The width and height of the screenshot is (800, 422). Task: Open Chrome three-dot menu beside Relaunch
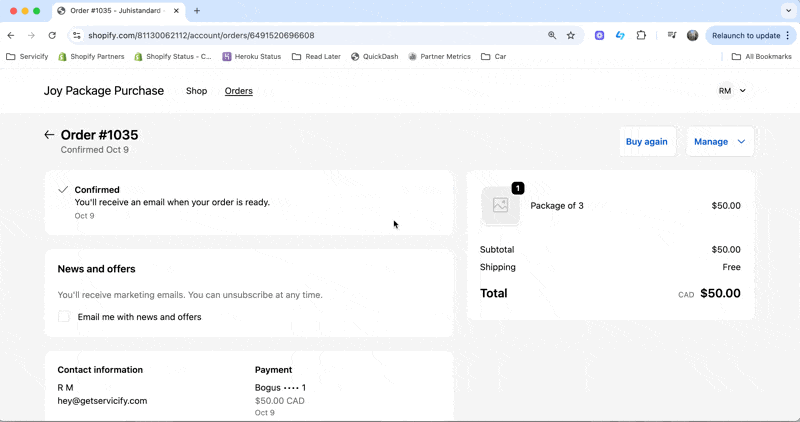[788, 35]
